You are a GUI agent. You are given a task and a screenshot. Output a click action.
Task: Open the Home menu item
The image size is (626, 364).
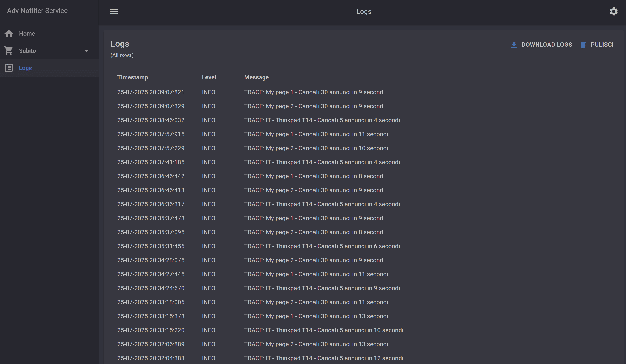click(27, 34)
